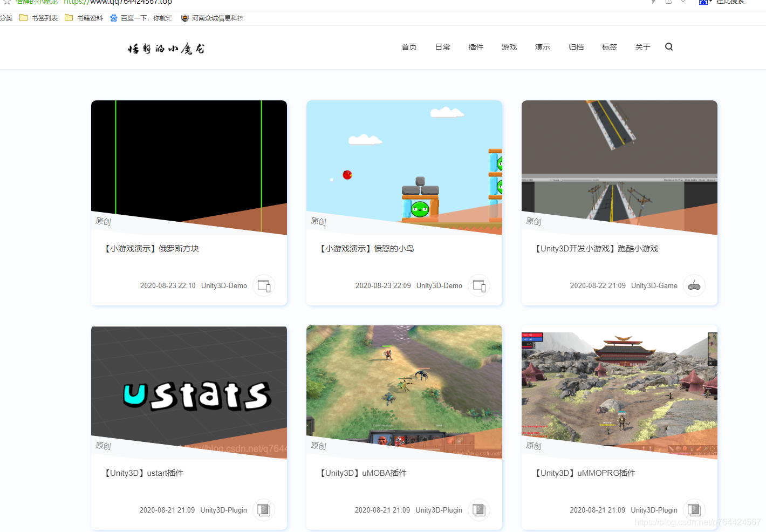Screen dimensions: 766x532
Task: Click the share icon in browser toolbar
Action: click(x=668, y=2)
